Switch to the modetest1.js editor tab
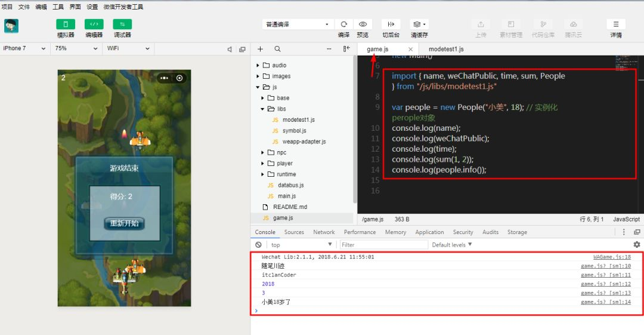Viewport: 644px width, 335px height. 446,49
